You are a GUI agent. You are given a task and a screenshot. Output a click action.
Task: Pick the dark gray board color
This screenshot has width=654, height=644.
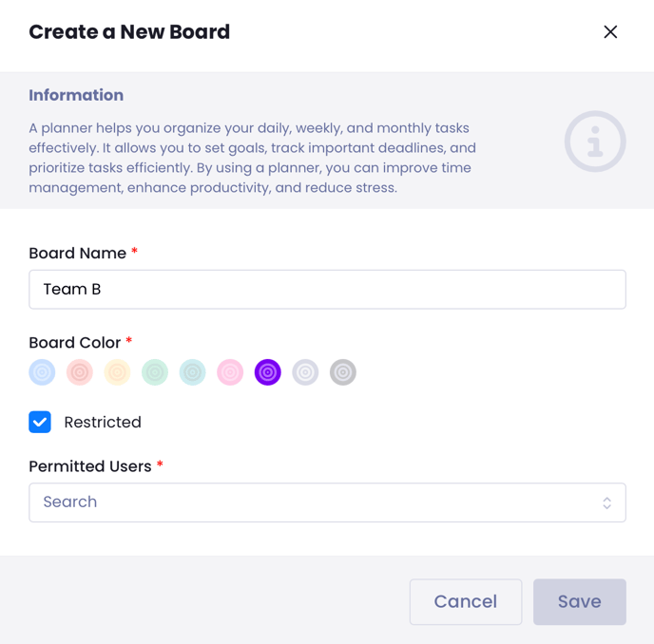pyautogui.click(x=343, y=372)
